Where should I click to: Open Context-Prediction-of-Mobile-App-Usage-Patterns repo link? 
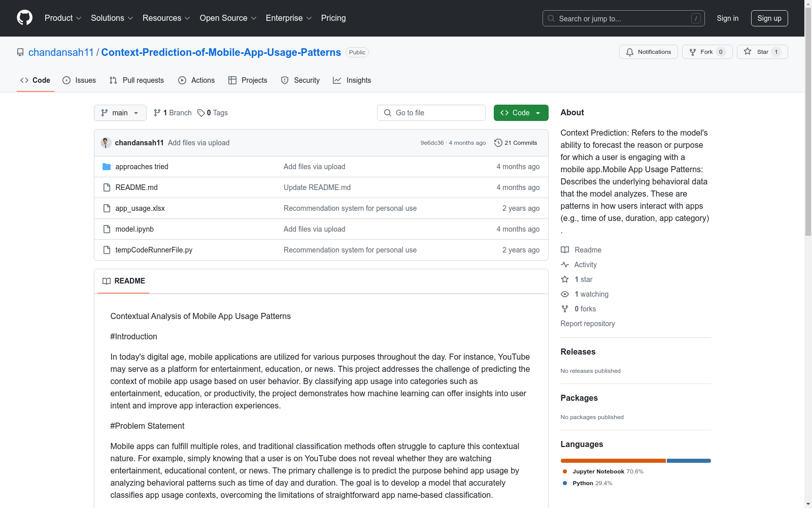(x=221, y=52)
